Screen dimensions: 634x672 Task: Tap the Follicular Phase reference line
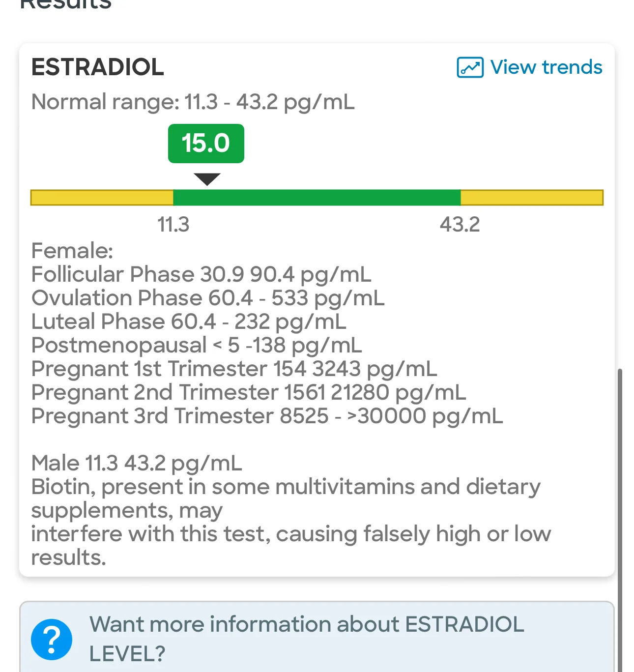201,274
